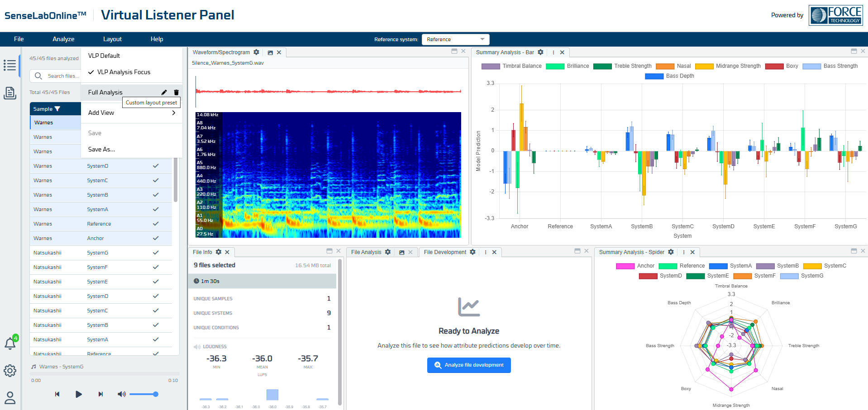Open settings gear in the left sidebar
This screenshot has height=410, width=868.
click(x=10, y=371)
